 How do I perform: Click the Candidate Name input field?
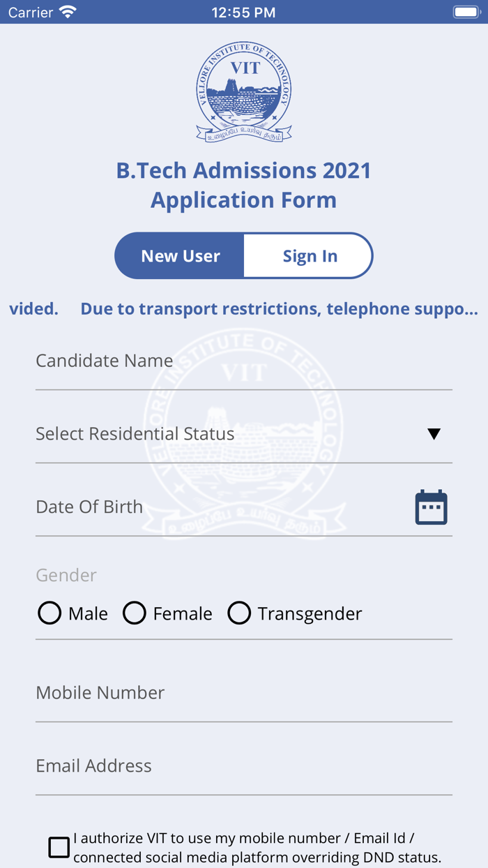coord(209,361)
